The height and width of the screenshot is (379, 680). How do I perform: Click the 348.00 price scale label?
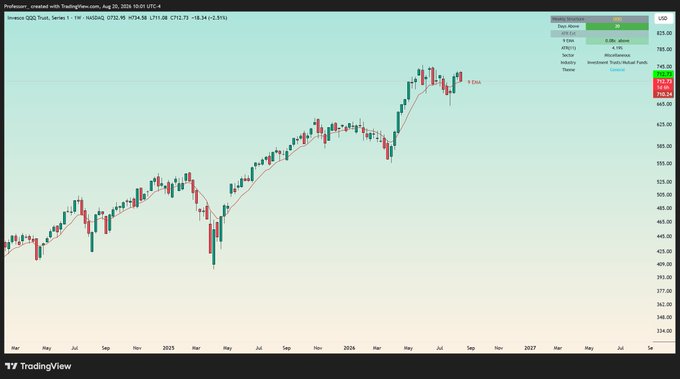click(664, 317)
